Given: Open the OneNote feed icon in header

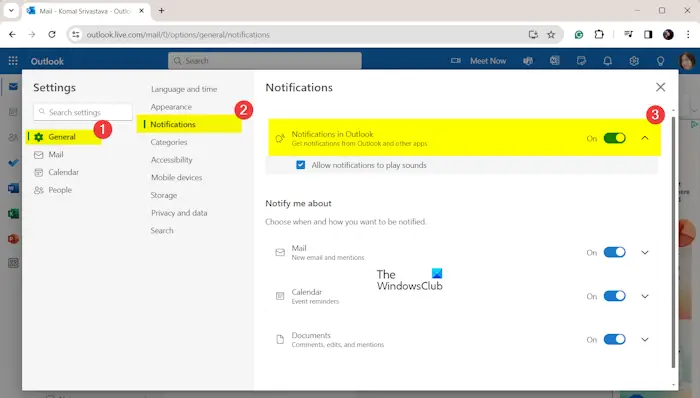Looking at the screenshot, I should point(554,61).
